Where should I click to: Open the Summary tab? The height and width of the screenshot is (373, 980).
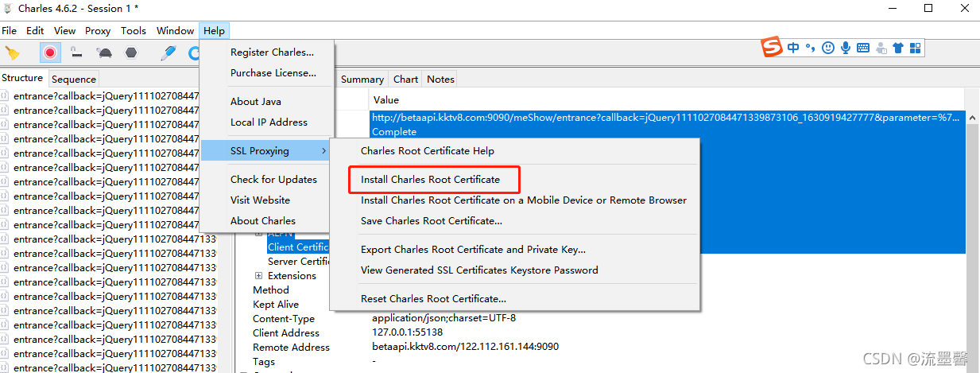[x=362, y=79]
